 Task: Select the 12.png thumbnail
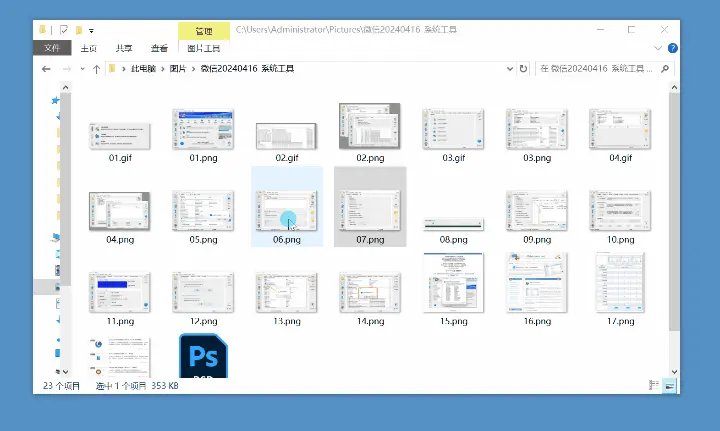(203, 292)
